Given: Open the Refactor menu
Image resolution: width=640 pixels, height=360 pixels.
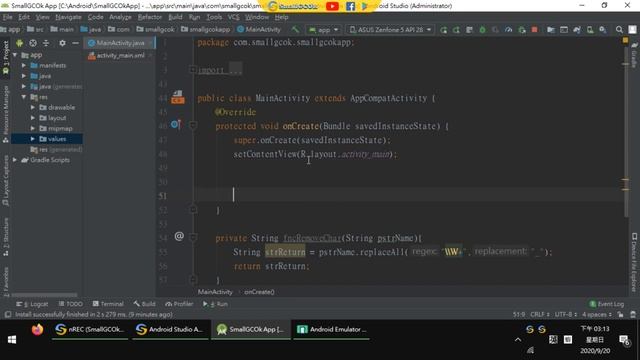Looking at the screenshot, I should click(149, 17).
